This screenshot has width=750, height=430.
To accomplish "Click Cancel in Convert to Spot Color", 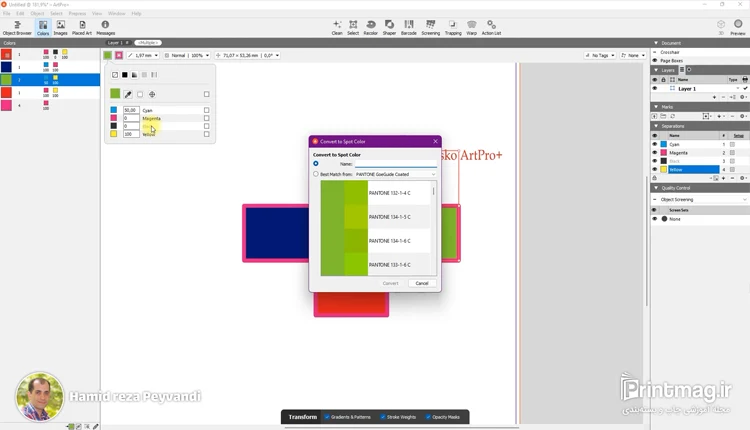I will (x=422, y=283).
